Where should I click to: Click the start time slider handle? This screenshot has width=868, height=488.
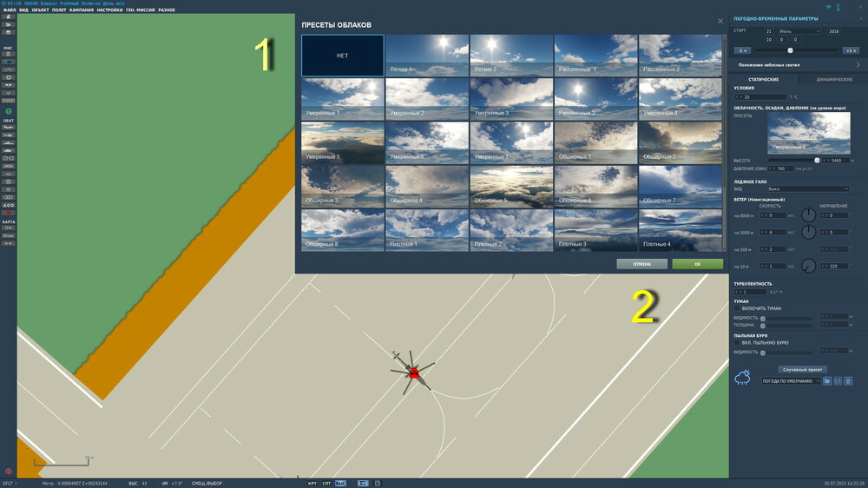791,50
